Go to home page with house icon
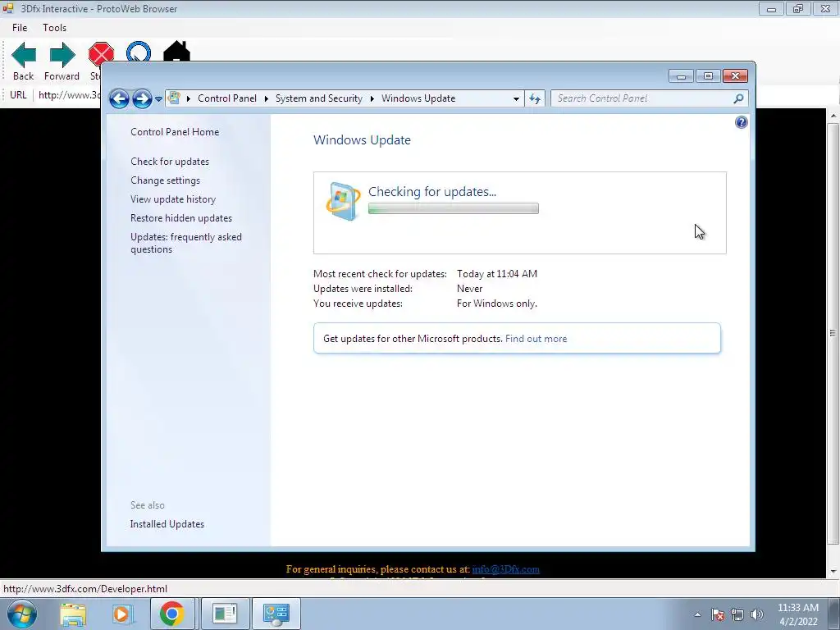The width and height of the screenshot is (840, 630). [177, 52]
